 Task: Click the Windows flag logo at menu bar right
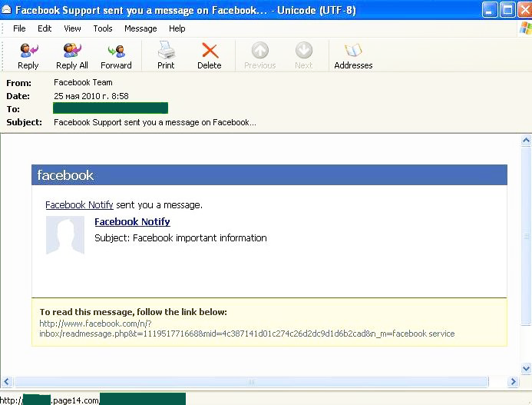pos(526,28)
